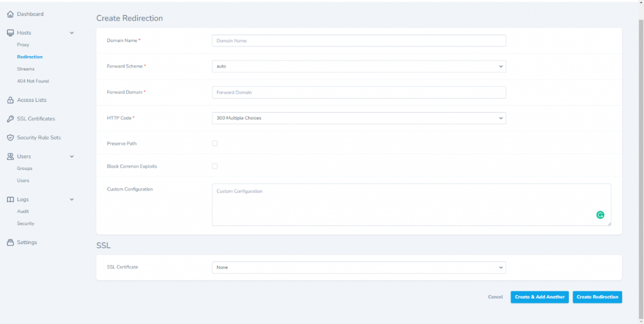Click the Create Redirection button

point(597,297)
